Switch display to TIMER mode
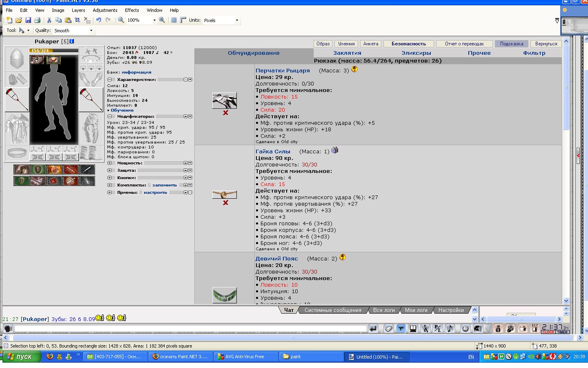The image size is (588, 368). pyautogui.click(x=562, y=332)
